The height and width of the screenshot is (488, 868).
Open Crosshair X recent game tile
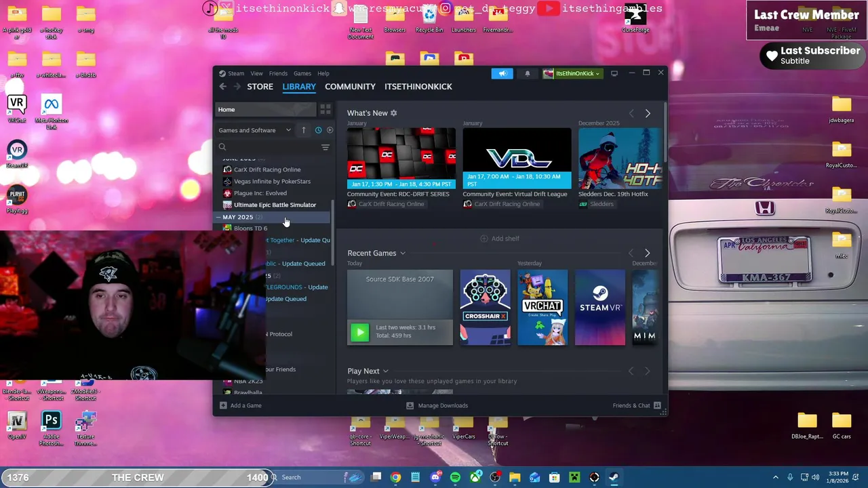point(485,307)
